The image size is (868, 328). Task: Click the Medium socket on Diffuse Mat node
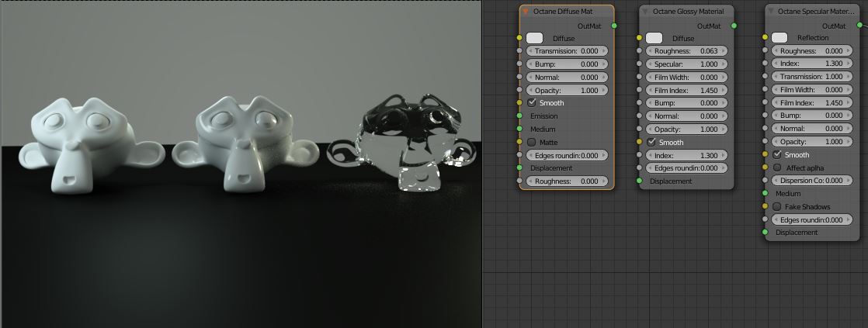pos(519,129)
